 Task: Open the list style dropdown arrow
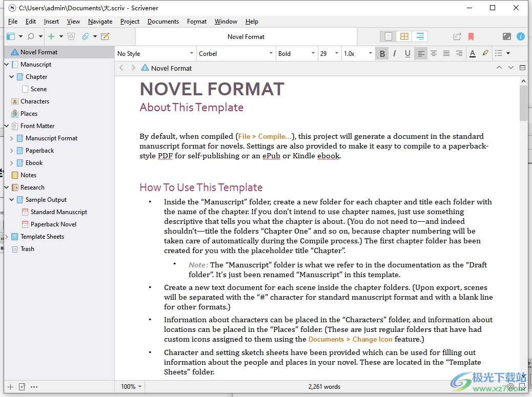coord(508,53)
